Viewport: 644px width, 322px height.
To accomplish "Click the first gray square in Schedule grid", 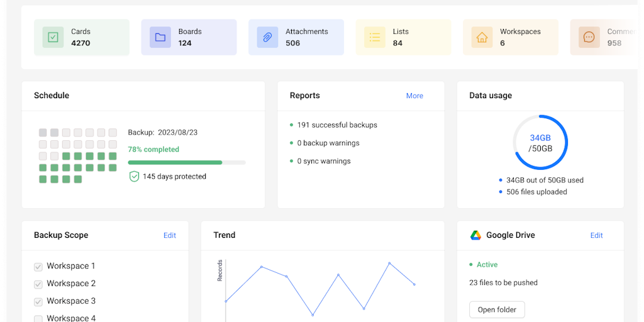I will click(x=43, y=133).
